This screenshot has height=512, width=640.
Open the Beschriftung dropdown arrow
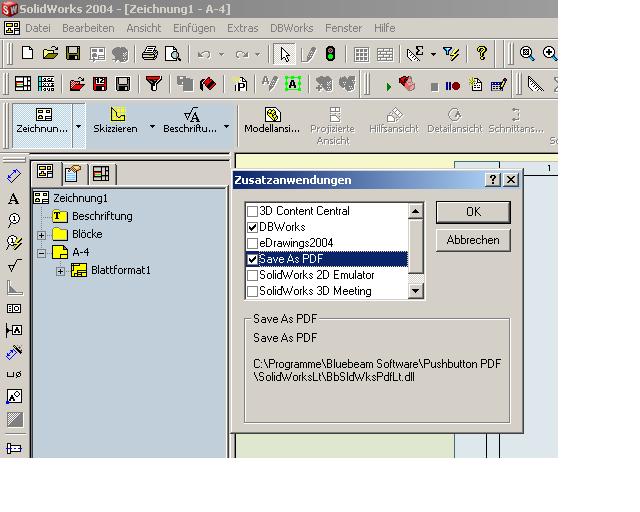pyautogui.click(x=227, y=127)
